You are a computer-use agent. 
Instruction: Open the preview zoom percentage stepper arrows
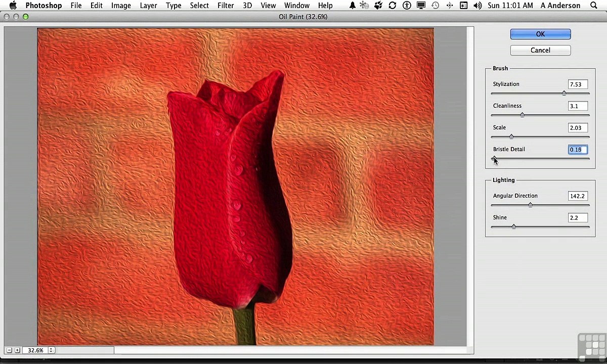pos(51,350)
